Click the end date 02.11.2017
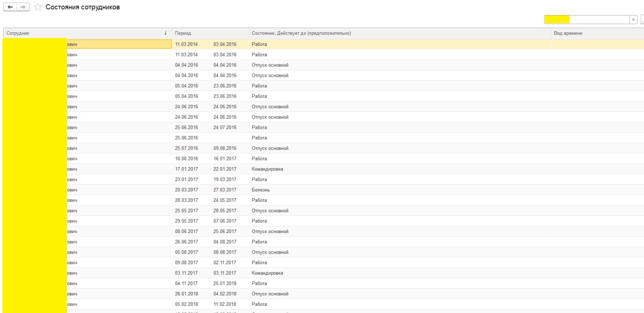 pos(224,263)
